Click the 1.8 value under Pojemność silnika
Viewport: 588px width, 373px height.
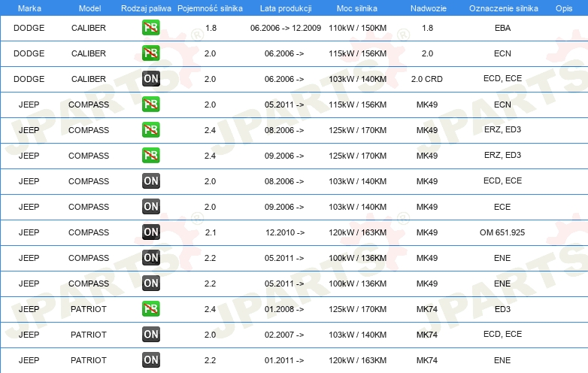pos(211,28)
